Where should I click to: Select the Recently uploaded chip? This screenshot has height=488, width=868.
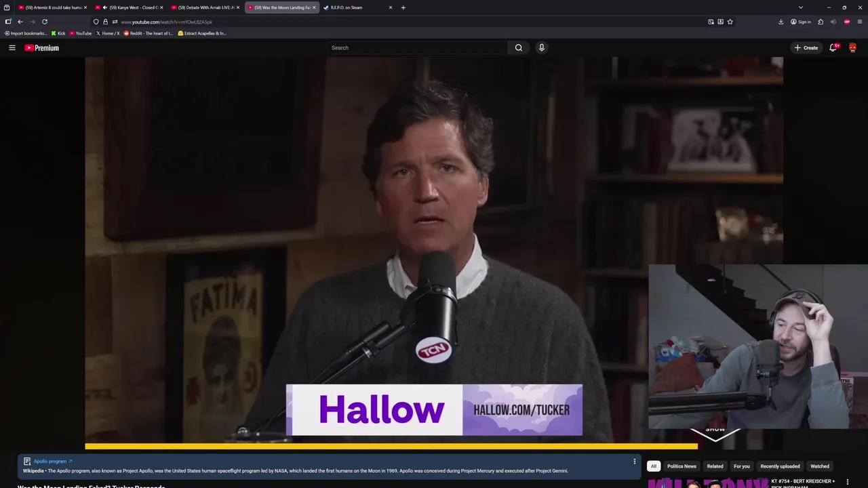click(780, 466)
